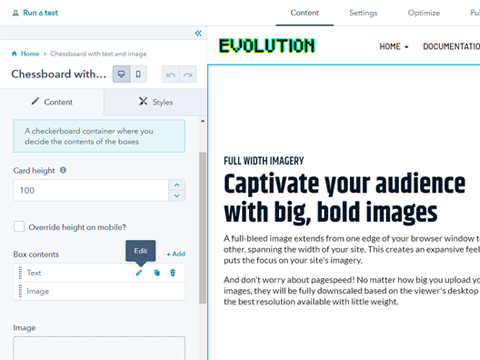
Task: Click the Run a test flask icon
Action: 15,13
